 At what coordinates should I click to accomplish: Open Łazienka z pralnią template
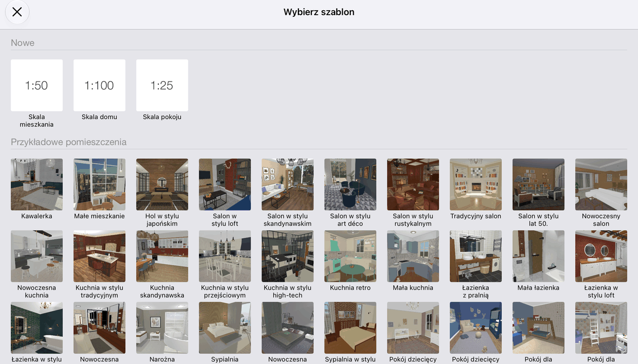(475, 256)
